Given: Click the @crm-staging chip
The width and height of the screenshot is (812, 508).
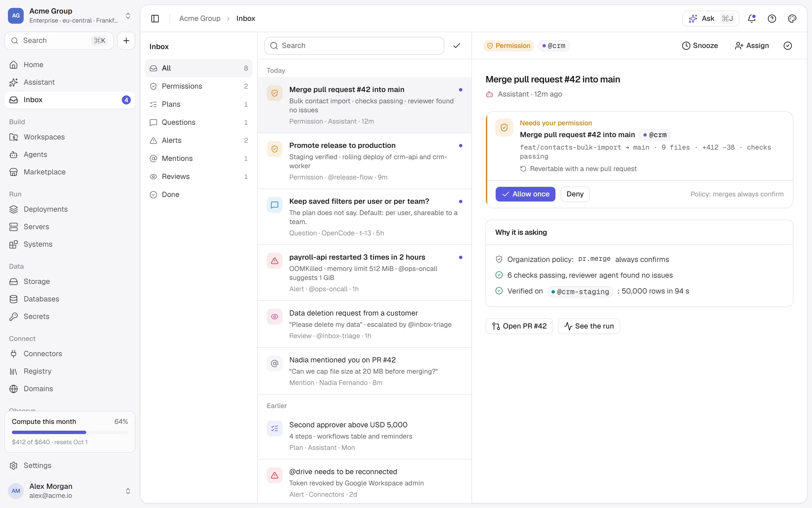Looking at the screenshot, I should (x=580, y=292).
